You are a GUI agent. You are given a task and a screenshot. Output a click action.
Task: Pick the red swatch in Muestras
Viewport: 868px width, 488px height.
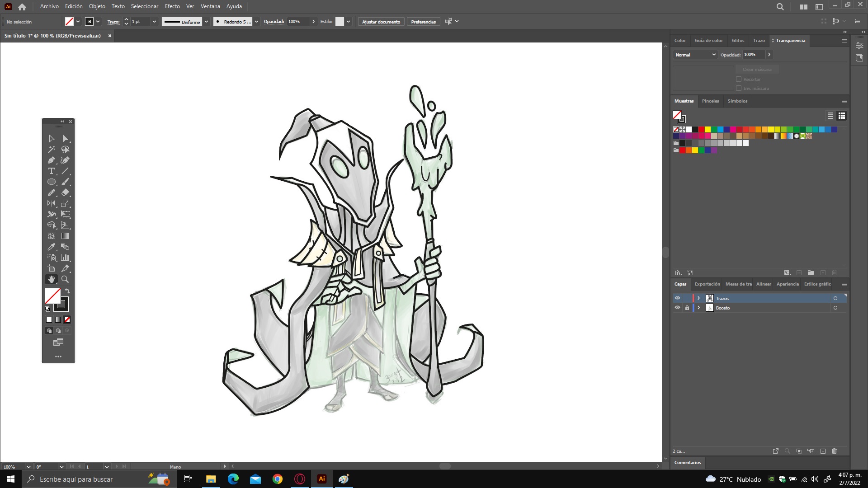pyautogui.click(x=701, y=130)
